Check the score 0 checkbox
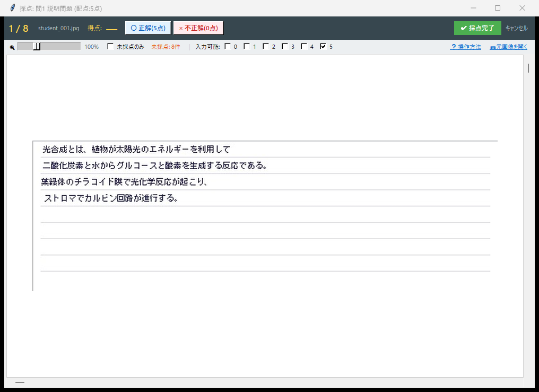Viewport: 539px width, 392px height. (x=228, y=47)
